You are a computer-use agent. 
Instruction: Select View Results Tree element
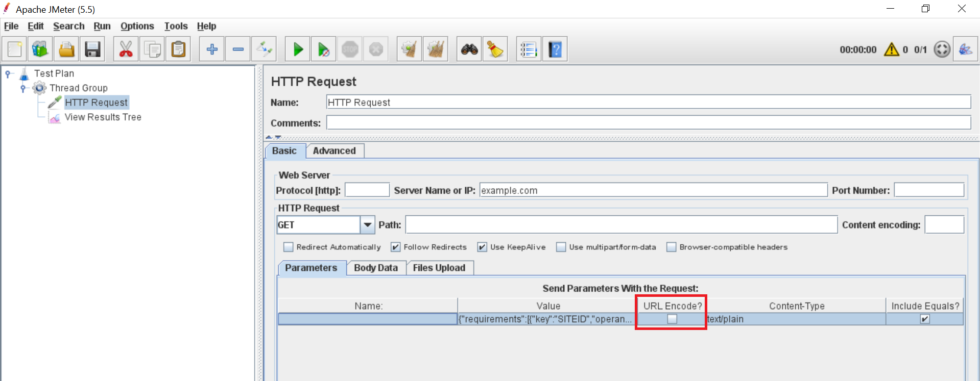(103, 117)
